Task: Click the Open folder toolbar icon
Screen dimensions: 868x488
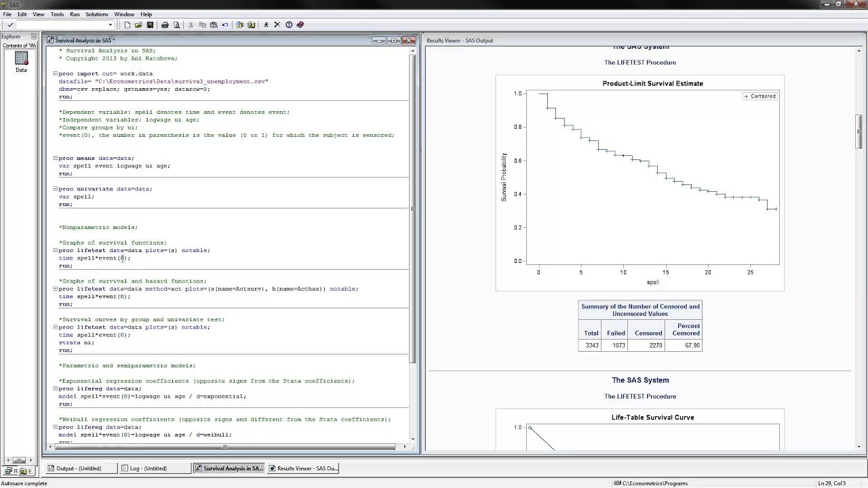Action: click(138, 25)
